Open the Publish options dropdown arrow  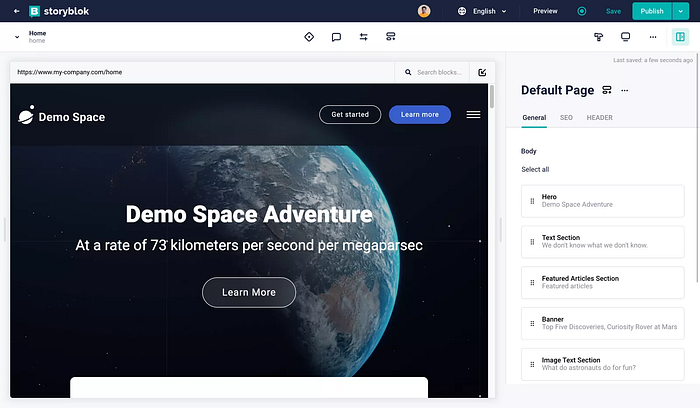coord(680,11)
